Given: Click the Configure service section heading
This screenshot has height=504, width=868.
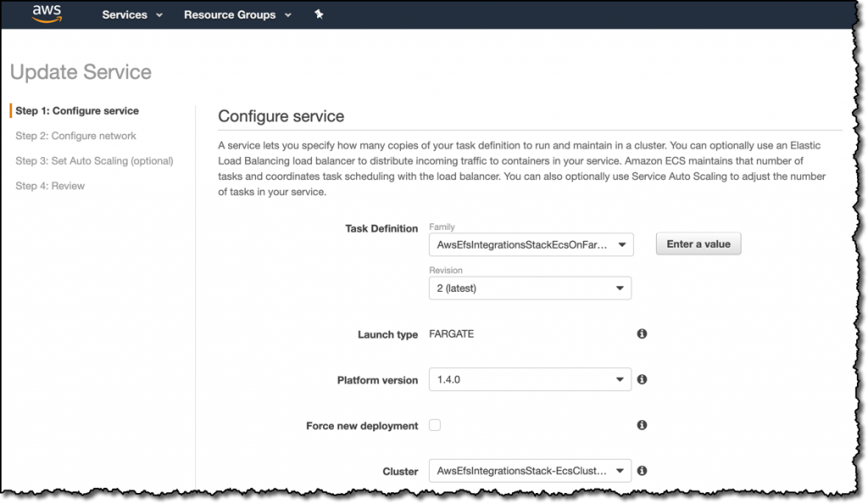Looking at the screenshot, I should coord(281,116).
